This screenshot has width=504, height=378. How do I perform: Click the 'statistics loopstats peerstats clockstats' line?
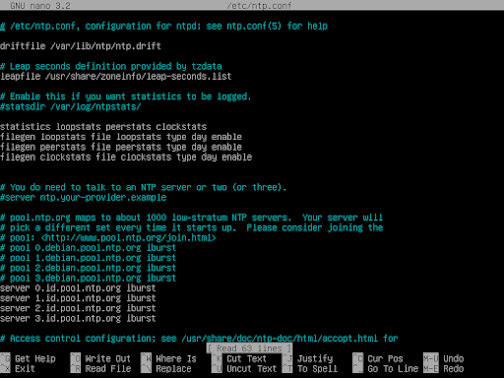click(x=103, y=127)
